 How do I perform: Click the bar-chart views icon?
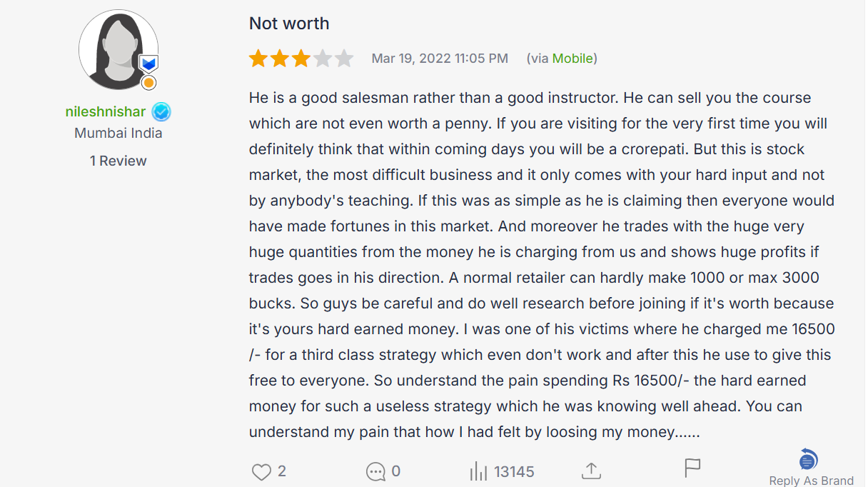point(480,471)
